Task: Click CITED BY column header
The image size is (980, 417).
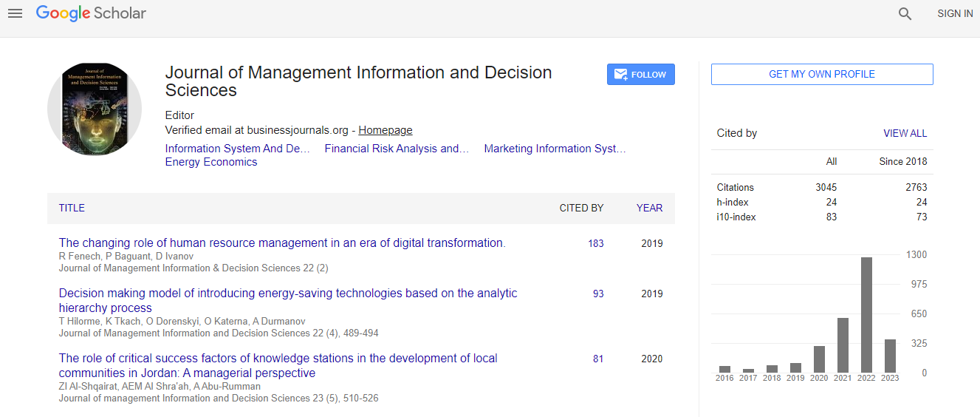Action: (581, 208)
